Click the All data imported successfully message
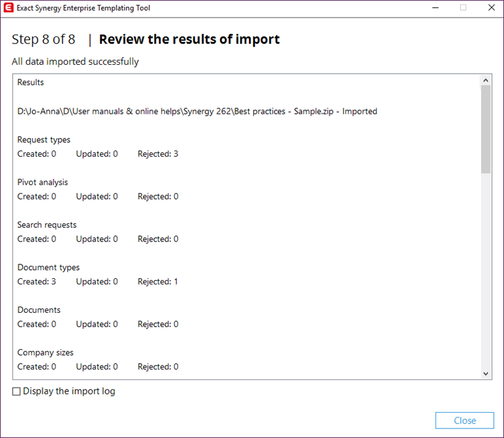 [75, 61]
